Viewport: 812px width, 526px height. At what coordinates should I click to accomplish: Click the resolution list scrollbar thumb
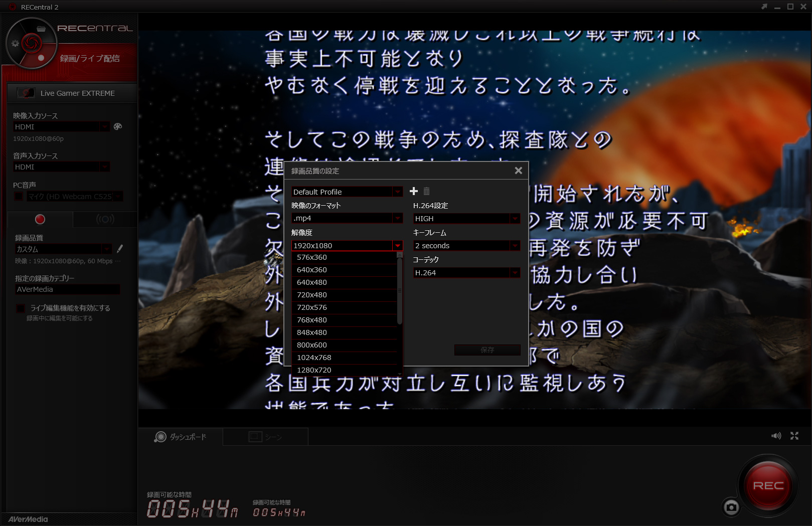tap(400, 291)
